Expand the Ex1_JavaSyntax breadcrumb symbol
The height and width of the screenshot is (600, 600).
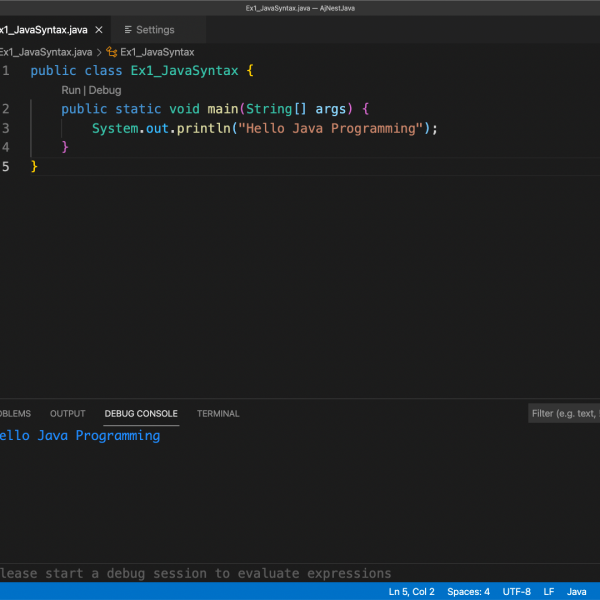(157, 52)
